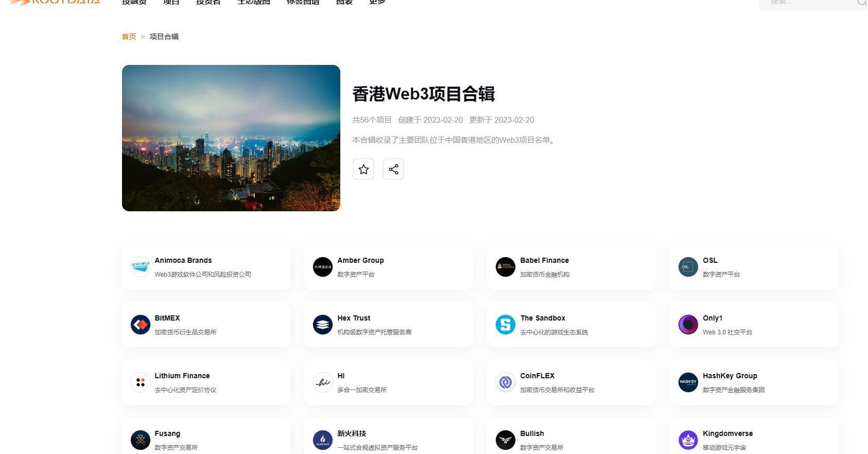
Task: Click the Hex Trust logo icon
Action: coord(323,325)
